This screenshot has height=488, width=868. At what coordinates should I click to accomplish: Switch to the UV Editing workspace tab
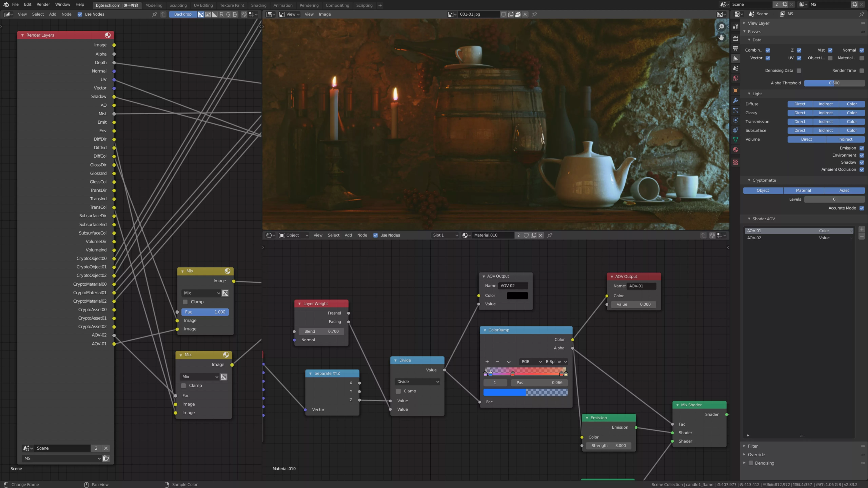[203, 5]
